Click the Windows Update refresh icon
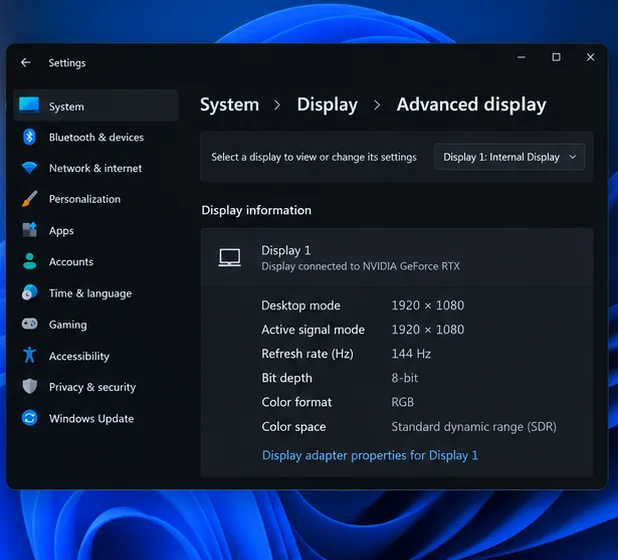 (30, 418)
